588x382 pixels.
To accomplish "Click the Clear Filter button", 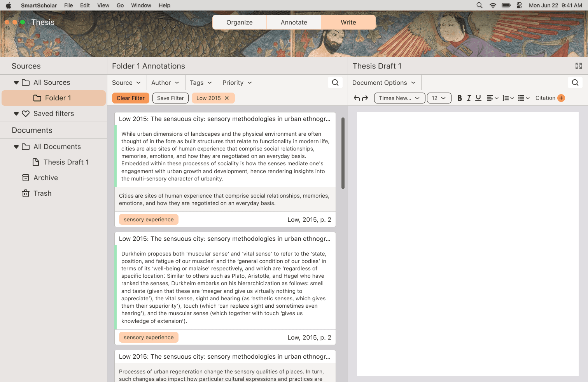I will click(x=131, y=98).
